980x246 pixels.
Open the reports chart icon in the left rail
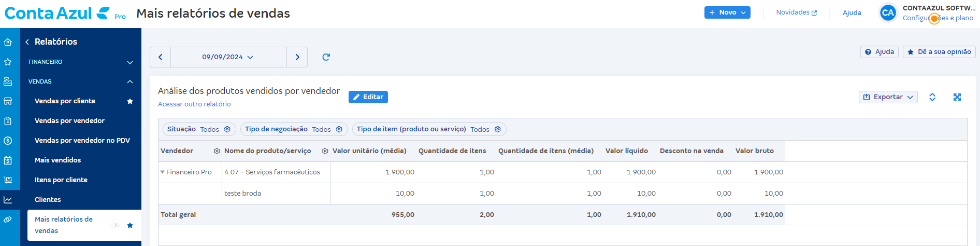coord(8,200)
